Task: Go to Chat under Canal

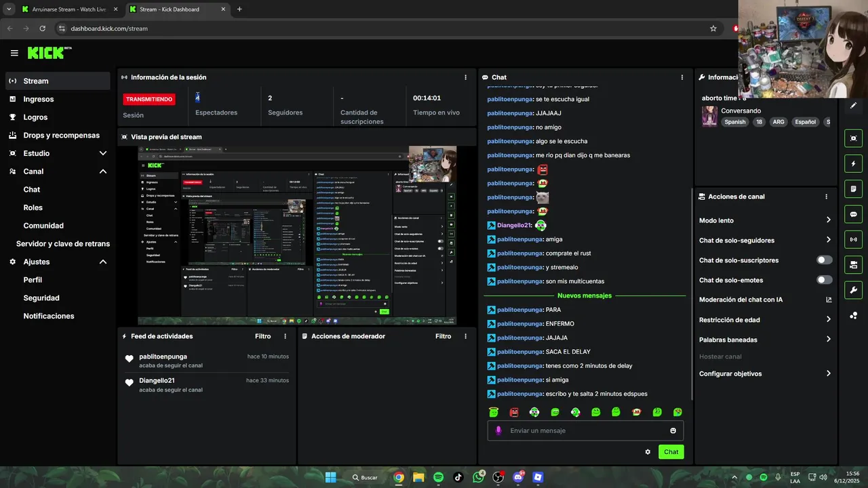Action: coord(31,190)
